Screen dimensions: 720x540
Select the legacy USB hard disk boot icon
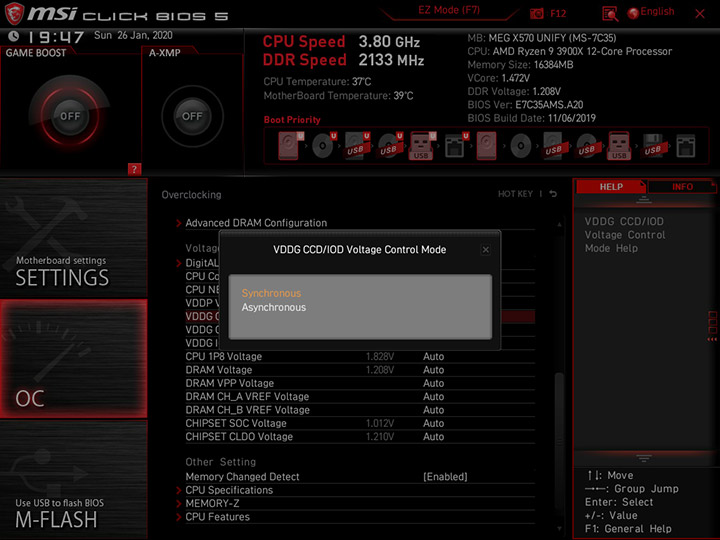pyautogui.click(x=553, y=146)
